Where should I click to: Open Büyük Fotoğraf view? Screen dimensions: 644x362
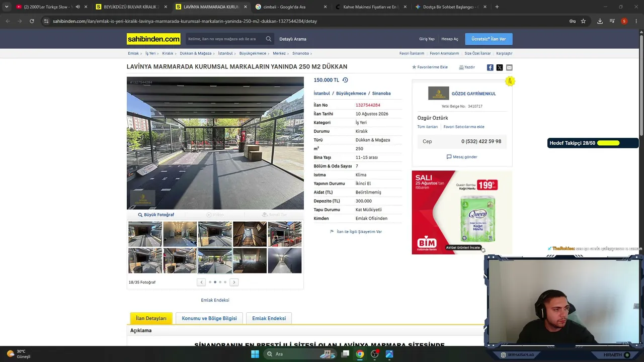tap(156, 215)
